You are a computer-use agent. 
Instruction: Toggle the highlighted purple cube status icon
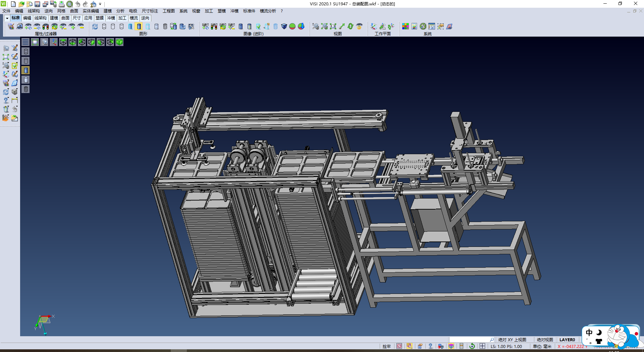(x=451, y=346)
